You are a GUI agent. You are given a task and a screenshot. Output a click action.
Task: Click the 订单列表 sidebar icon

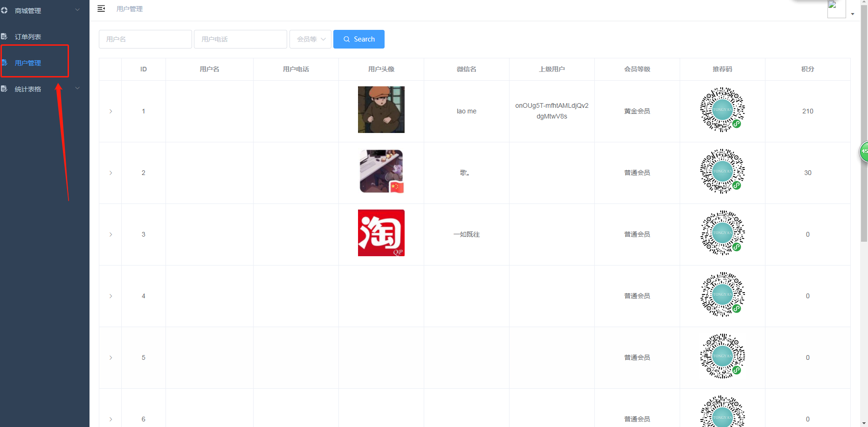click(x=4, y=36)
